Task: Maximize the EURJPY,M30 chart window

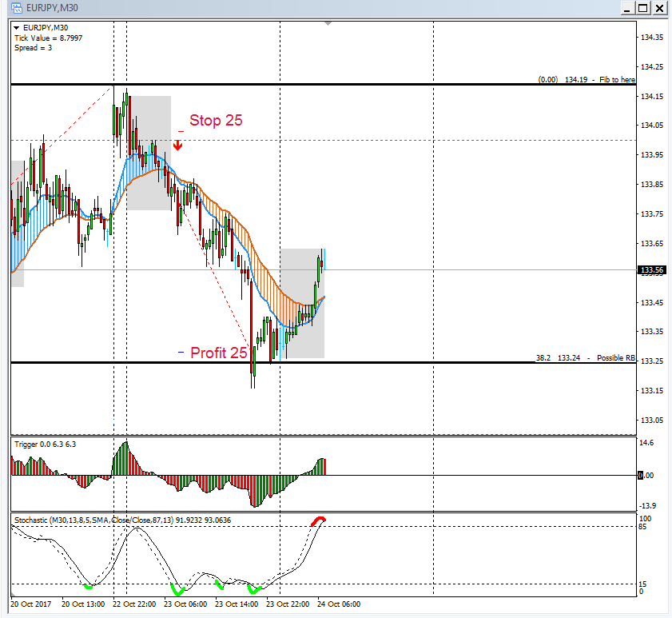Action: coord(642,8)
